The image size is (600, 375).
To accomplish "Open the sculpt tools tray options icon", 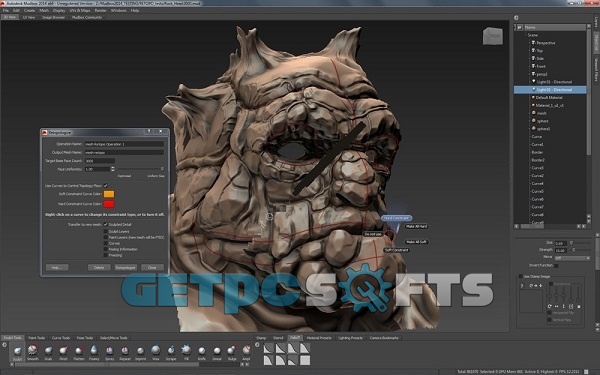I will [5, 345].
